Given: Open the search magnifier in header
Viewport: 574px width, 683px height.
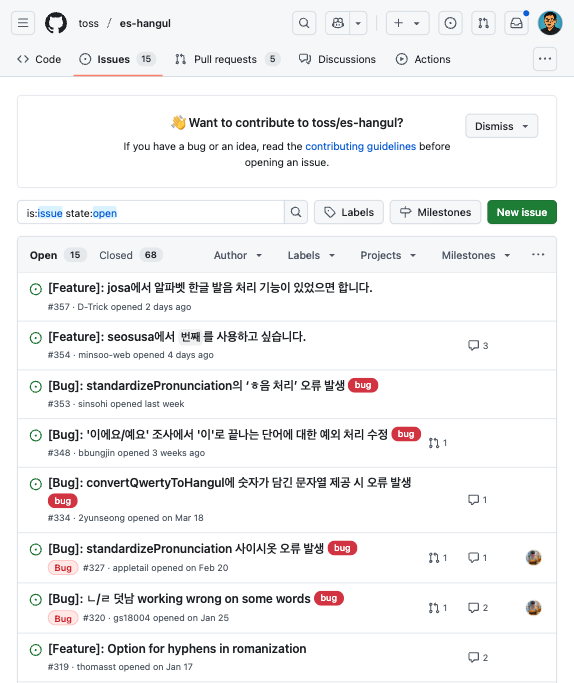Looking at the screenshot, I should pos(304,23).
